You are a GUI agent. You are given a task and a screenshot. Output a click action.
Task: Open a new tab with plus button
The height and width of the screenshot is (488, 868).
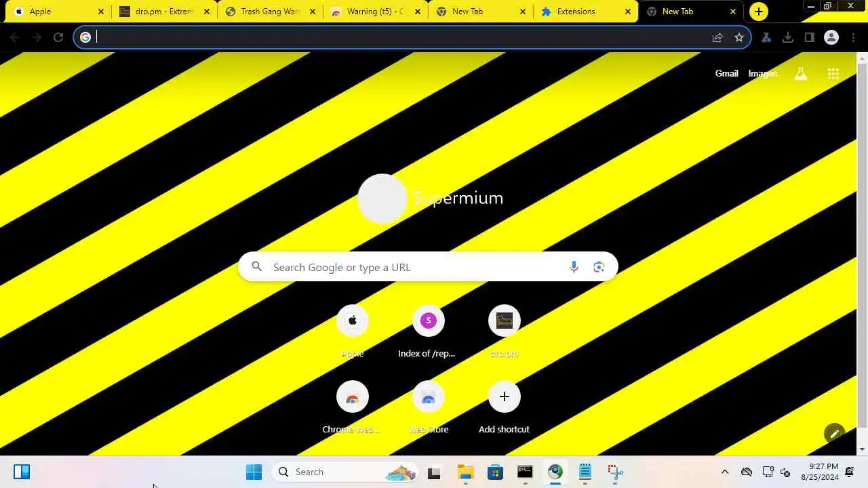[x=759, y=12]
